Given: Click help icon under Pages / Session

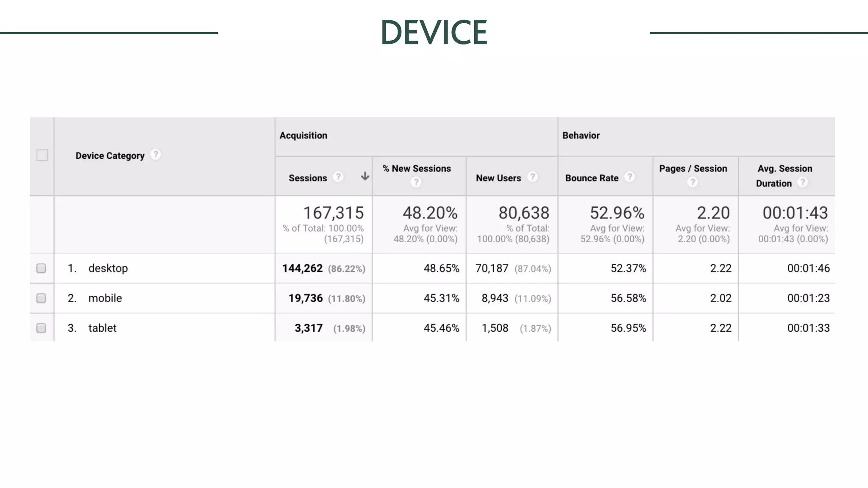Looking at the screenshot, I should [692, 182].
